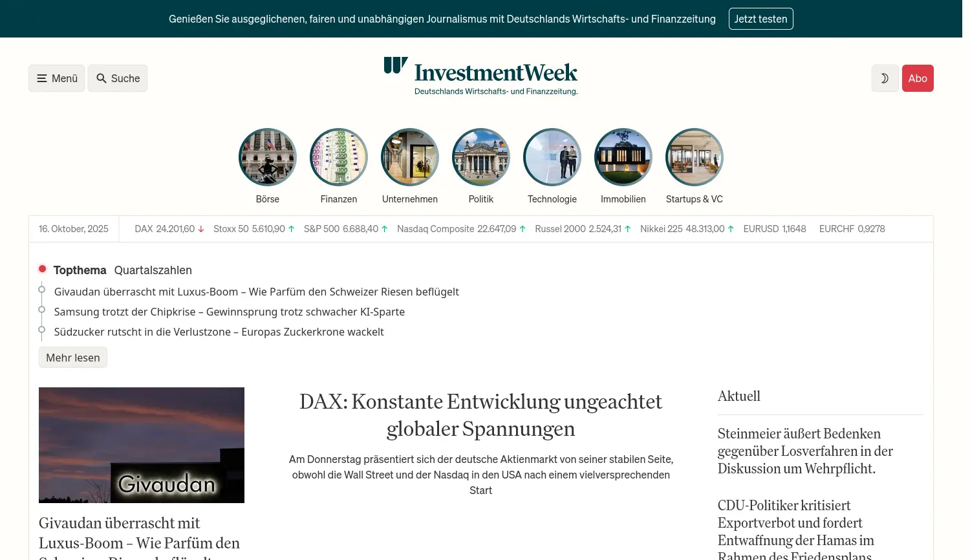Click the Givaudan article thumbnail image
This screenshot has width=970, height=560.
142,445
